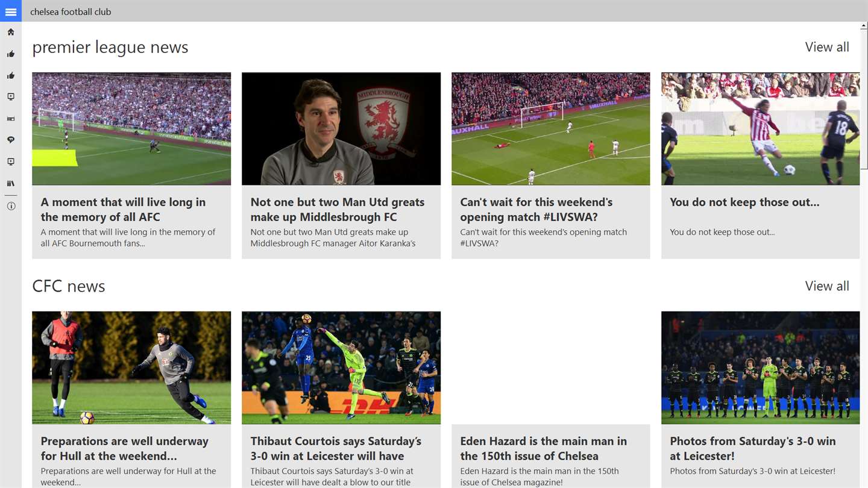View all CFC news
The image size is (868, 488).
(x=827, y=286)
